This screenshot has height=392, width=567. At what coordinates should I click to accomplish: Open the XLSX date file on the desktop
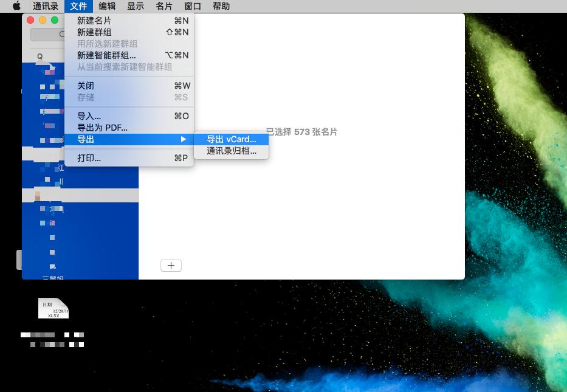click(53, 308)
